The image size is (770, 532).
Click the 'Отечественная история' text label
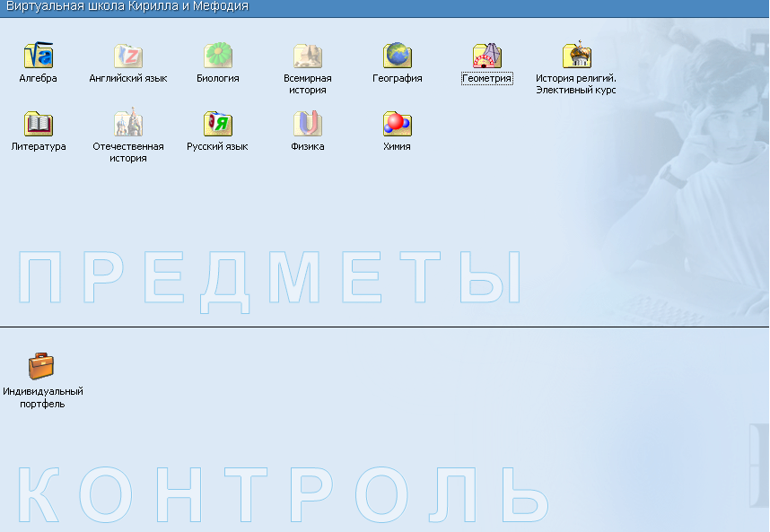[128, 153]
